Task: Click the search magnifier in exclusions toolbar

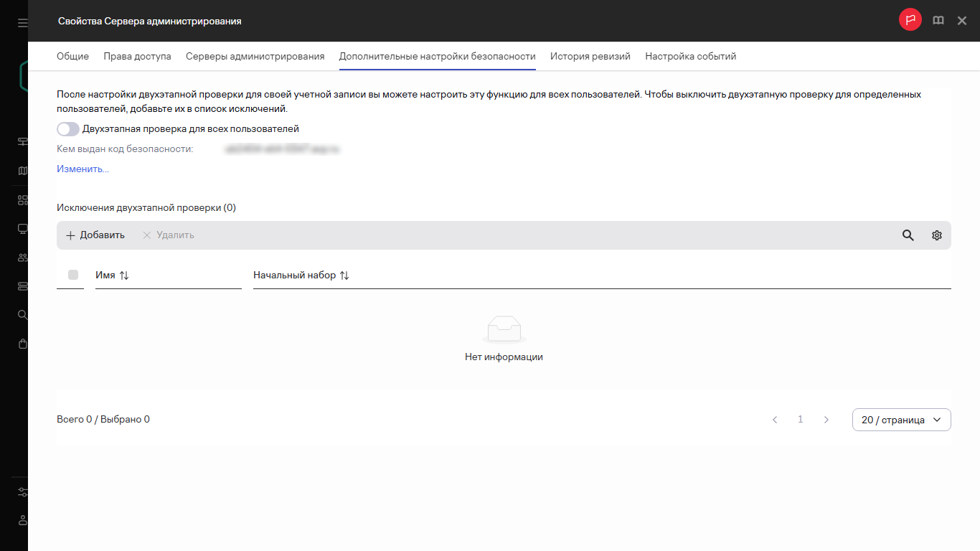Action: [x=908, y=235]
